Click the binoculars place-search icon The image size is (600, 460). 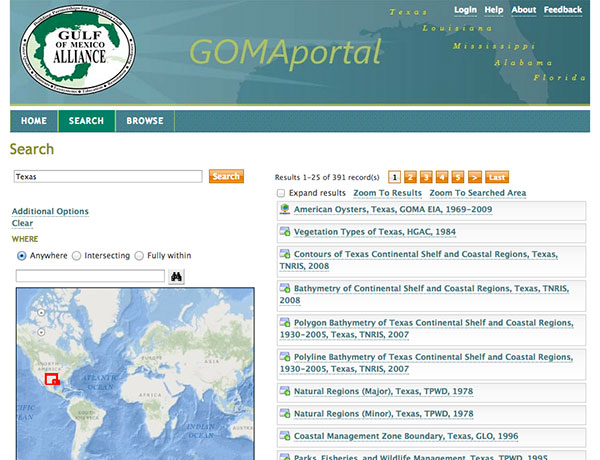[176, 276]
